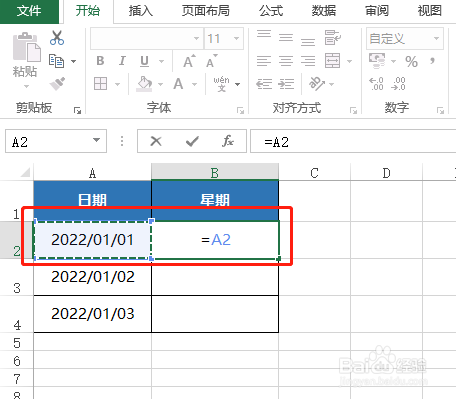The image size is (456, 399).
Task: Select the Format Painter brush
Action: pos(57,84)
